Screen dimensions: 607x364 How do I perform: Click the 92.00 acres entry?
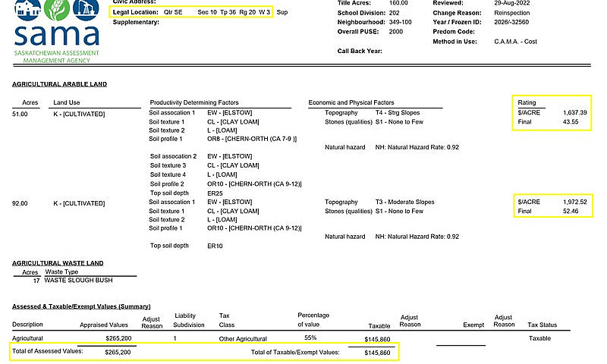pyautogui.click(x=20, y=203)
